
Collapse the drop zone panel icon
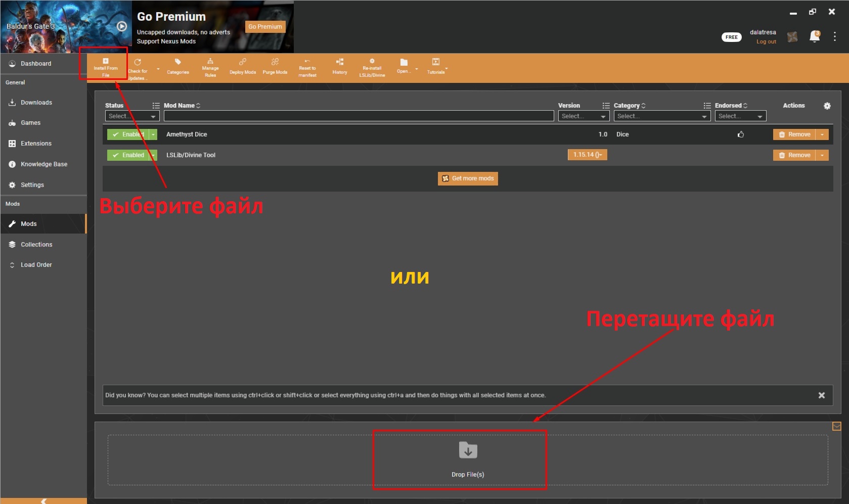point(837,426)
